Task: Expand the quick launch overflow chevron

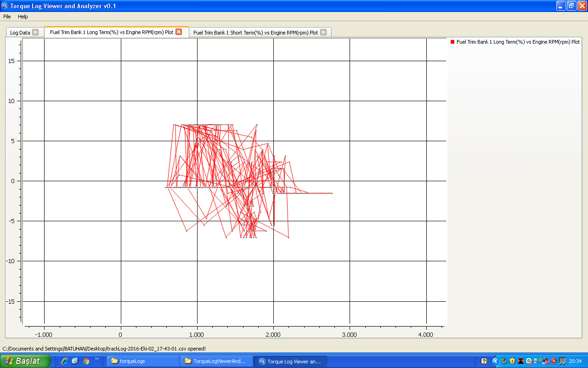Action: 96,358
